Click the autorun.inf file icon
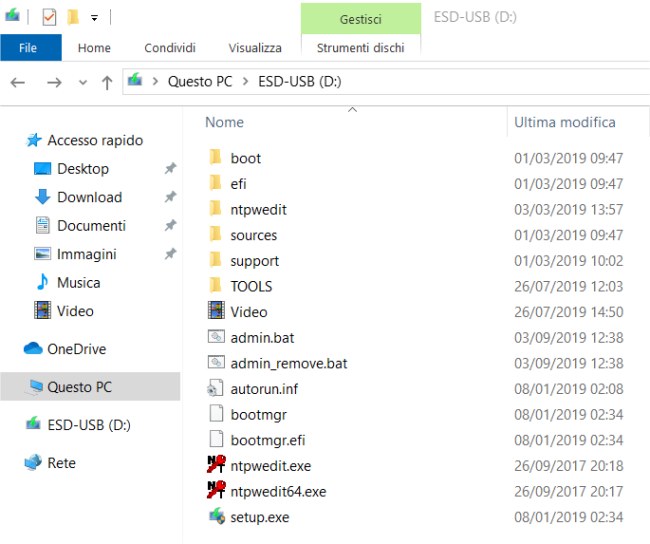This screenshot has width=650, height=544. 215,389
